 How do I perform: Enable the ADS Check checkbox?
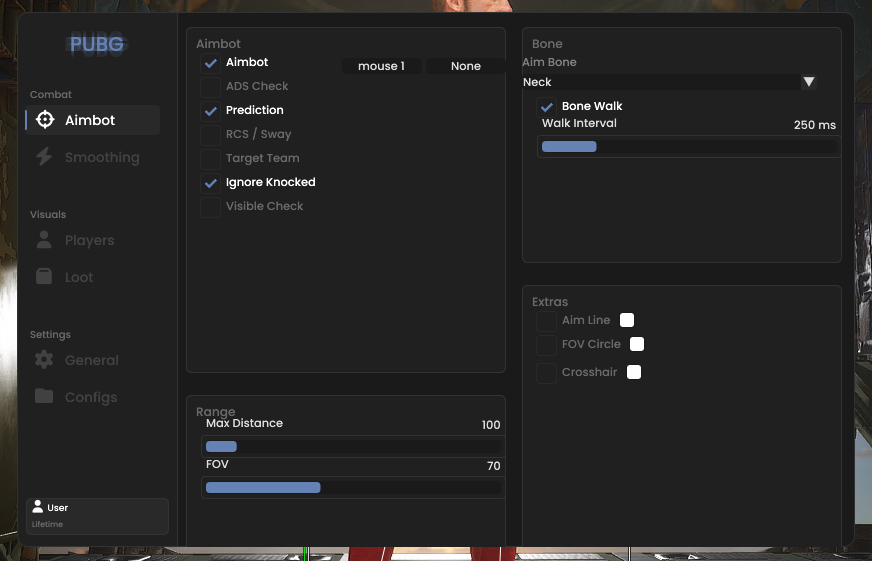210,87
